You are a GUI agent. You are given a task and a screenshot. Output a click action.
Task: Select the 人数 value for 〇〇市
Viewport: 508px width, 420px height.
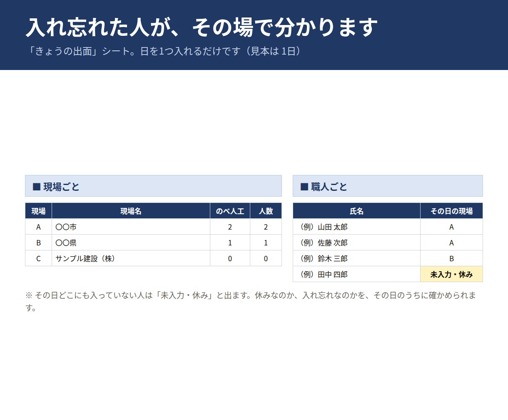point(266,227)
